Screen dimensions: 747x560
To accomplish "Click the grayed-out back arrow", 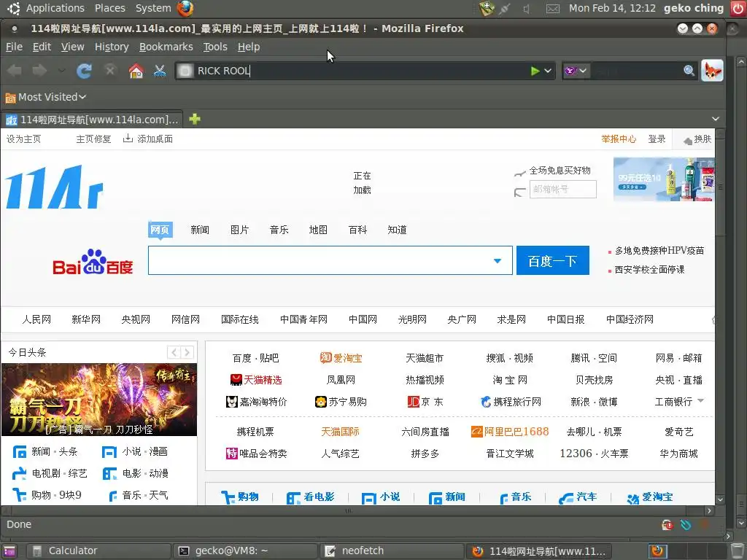I will (15, 71).
